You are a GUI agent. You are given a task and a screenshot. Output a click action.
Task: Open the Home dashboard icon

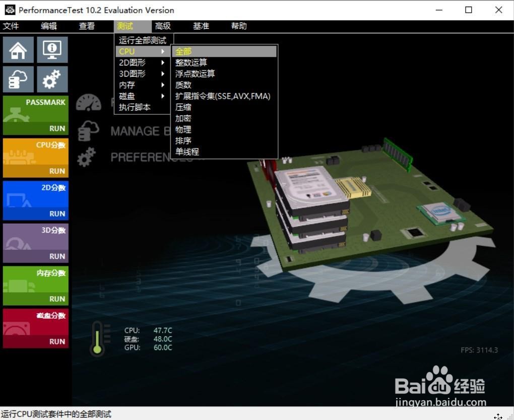[x=18, y=49]
